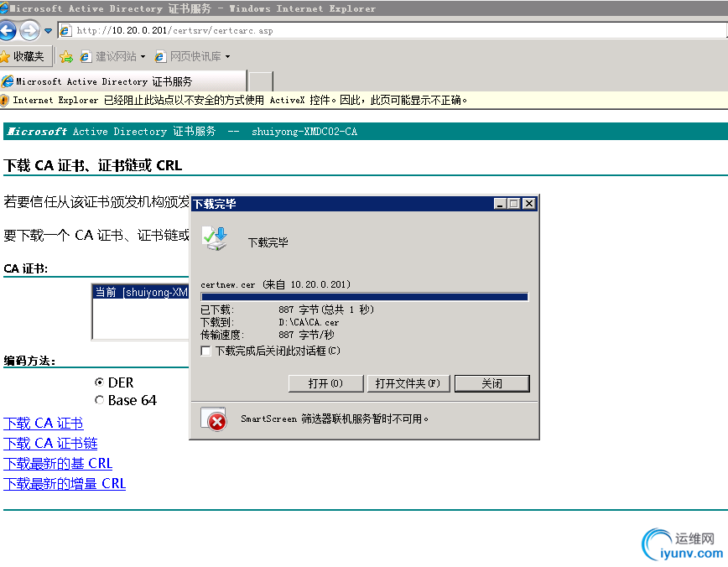Click the page icon in address bar
Image resolution: width=728 pixels, height=567 pixels.
click(x=65, y=31)
